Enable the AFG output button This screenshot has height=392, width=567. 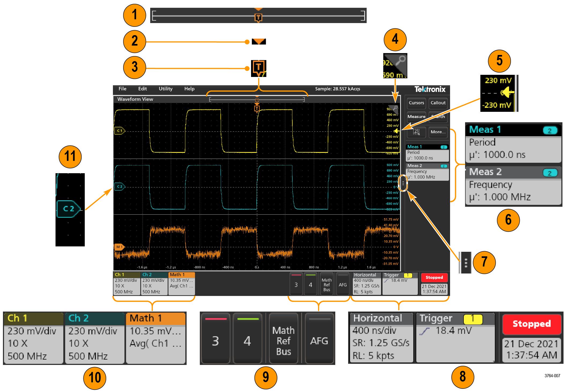tap(343, 284)
